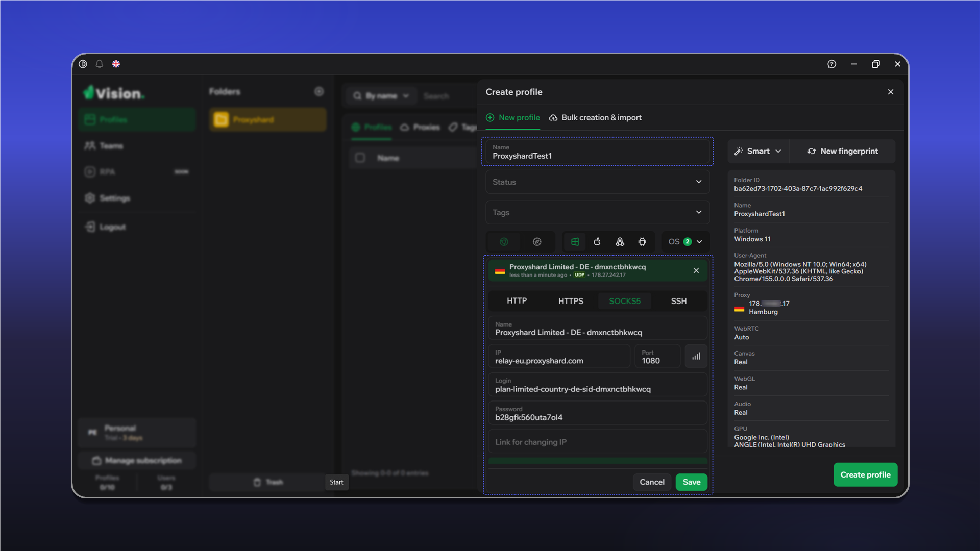Viewport: 980px width, 551px height.
Task: Open notifications bell icon
Action: (100, 64)
